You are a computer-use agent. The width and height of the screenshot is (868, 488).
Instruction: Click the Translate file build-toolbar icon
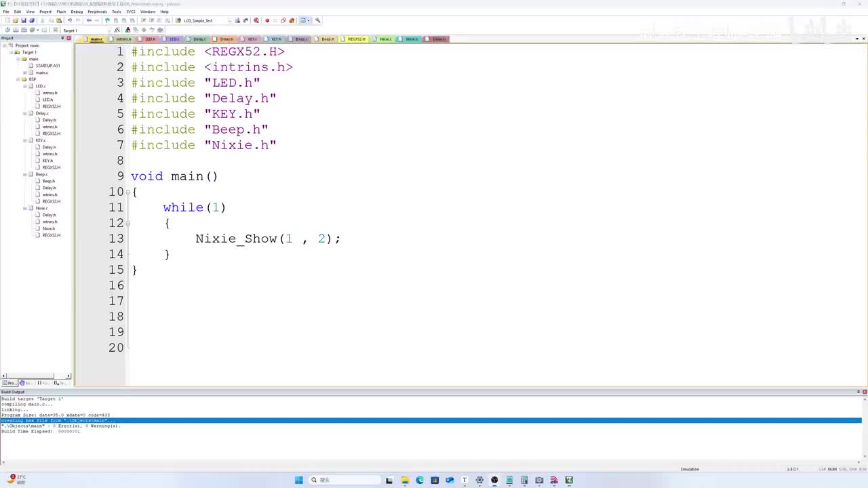pos(7,30)
